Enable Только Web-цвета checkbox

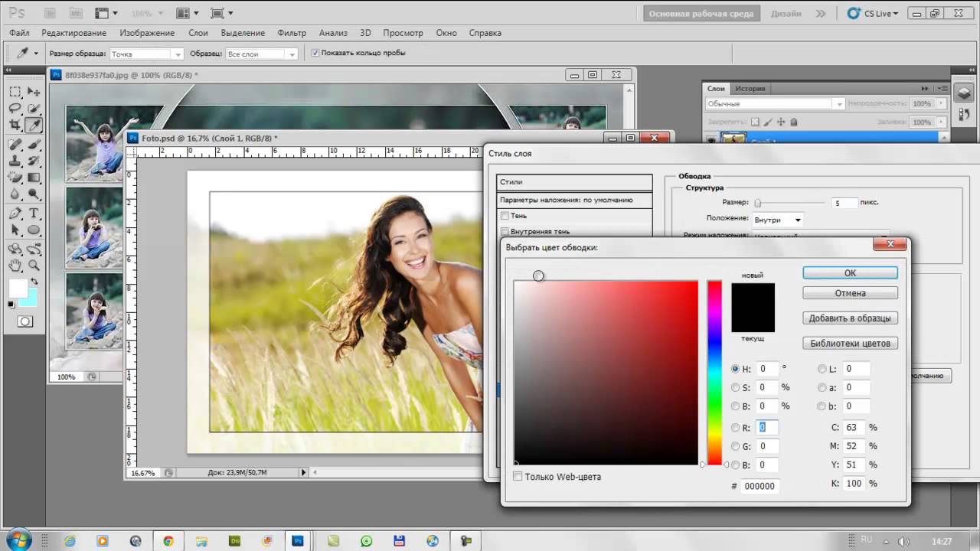[x=518, y=477]
